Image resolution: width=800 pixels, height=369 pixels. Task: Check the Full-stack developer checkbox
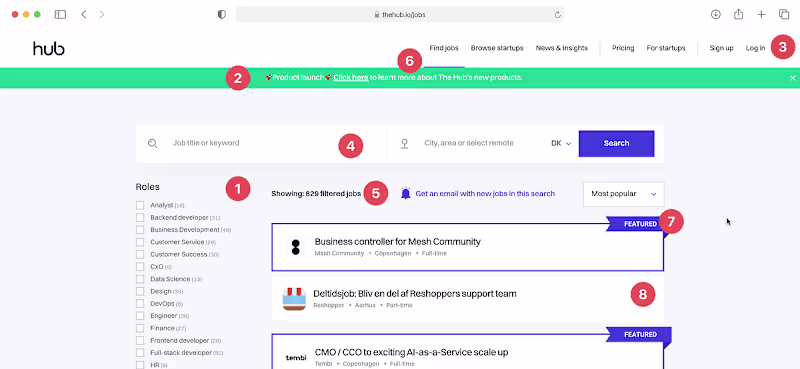[x=140, y=353]
